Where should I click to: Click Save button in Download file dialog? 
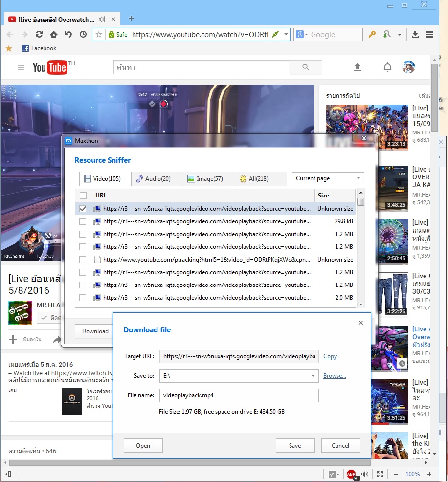[x=295, y=445]
